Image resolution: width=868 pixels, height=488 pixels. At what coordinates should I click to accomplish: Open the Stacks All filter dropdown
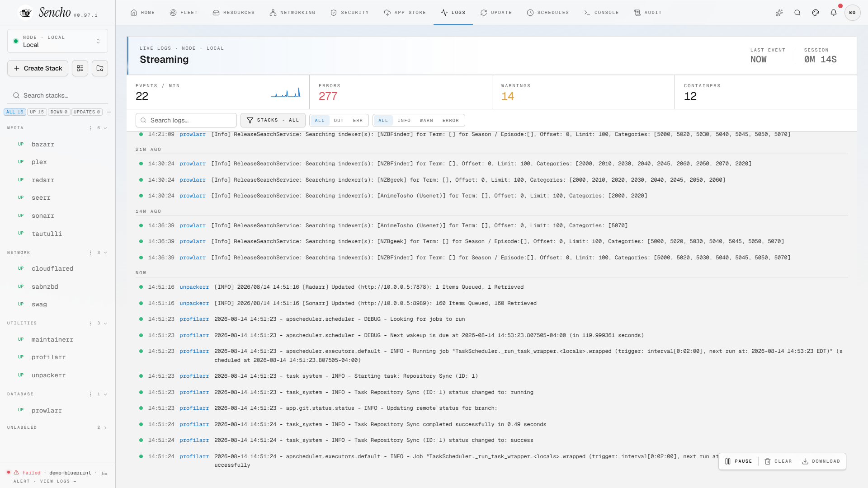pos(273,120)
